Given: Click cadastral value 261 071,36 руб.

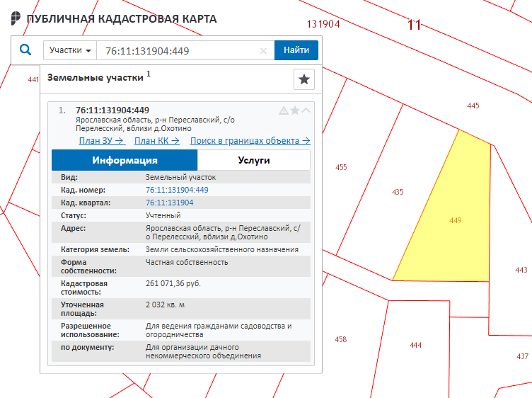Looking at the screenshot, I should click(x=173, y=283).
